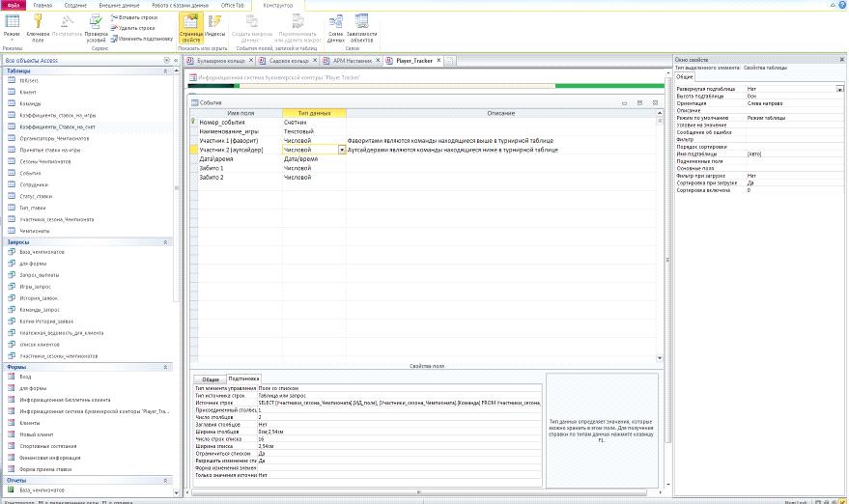The height and width of the screenshot is (504, 849).
Task: Open the Файл menu button
Action: point(14,5)
